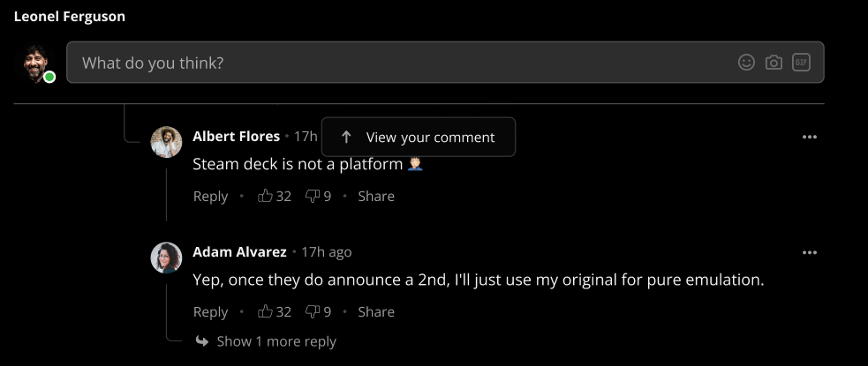Upvote Adam Alvarez's comment

coord(266,311)
